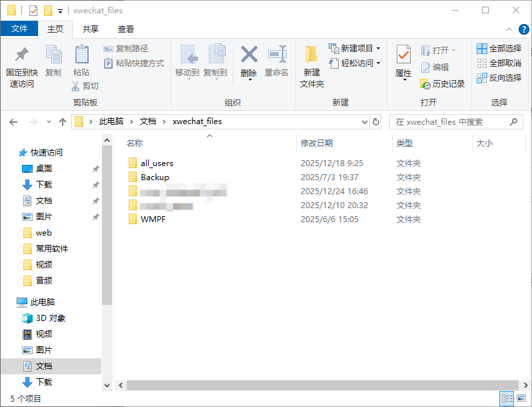532x407 pixels.
Task: Click the search magnifier icon
Action: pos(513,122)
